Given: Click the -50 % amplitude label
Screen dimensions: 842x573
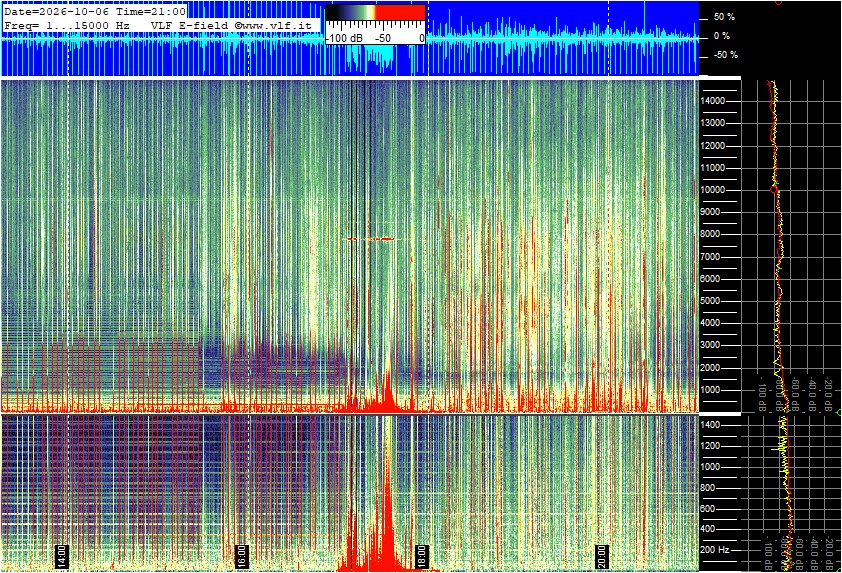Looking at the screenshot, I should pos(725,55).
